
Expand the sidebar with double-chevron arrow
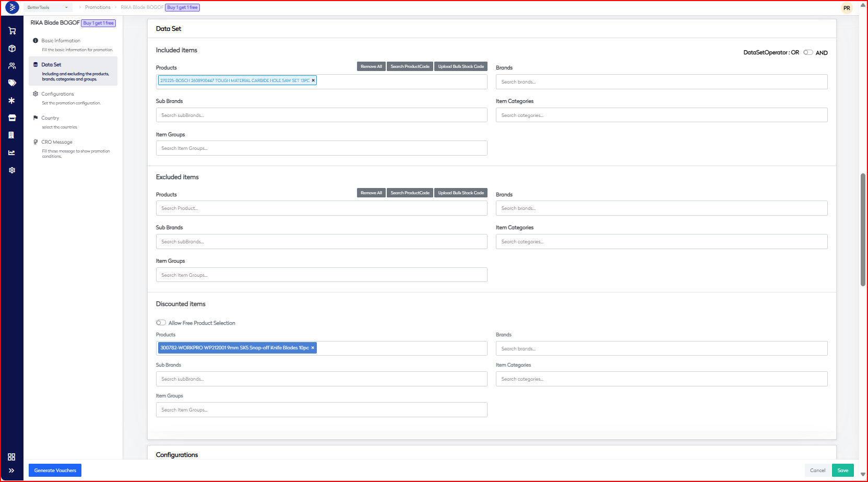tap(11, 471)
